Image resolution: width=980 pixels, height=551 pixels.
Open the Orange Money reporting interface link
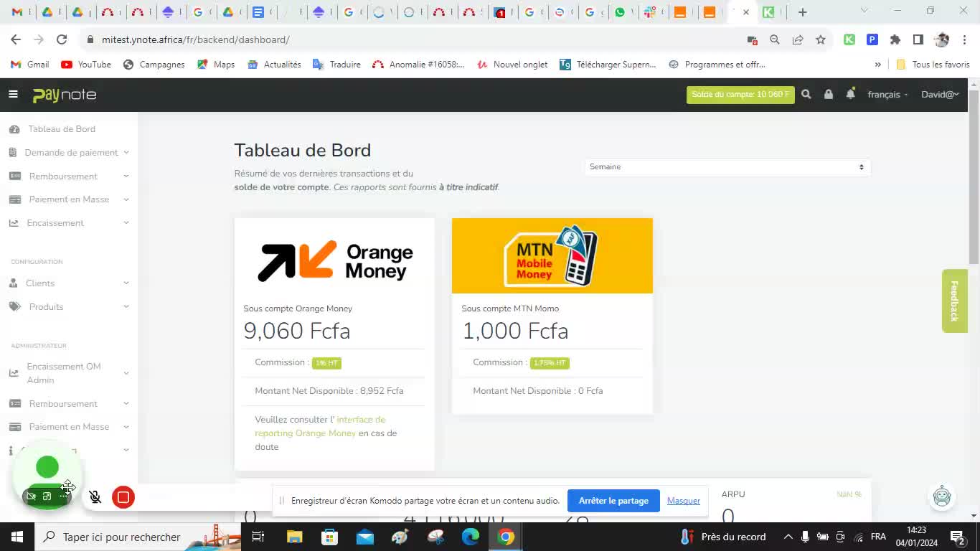click(320, 426)
